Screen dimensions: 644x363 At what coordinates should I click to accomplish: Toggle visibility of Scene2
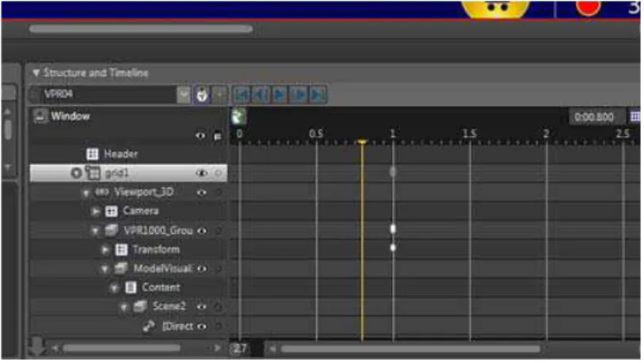point(202,306)
